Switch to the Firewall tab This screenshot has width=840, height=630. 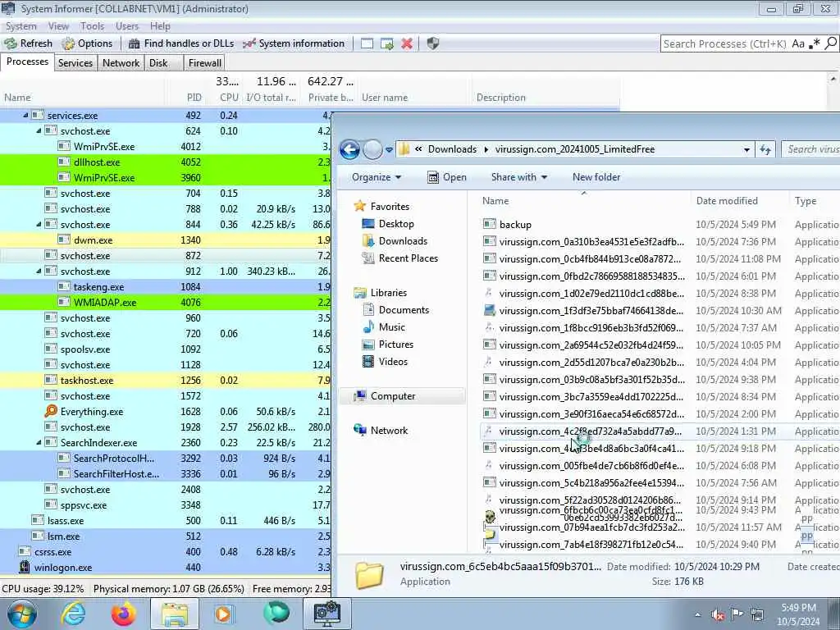[x=204, y=63]
